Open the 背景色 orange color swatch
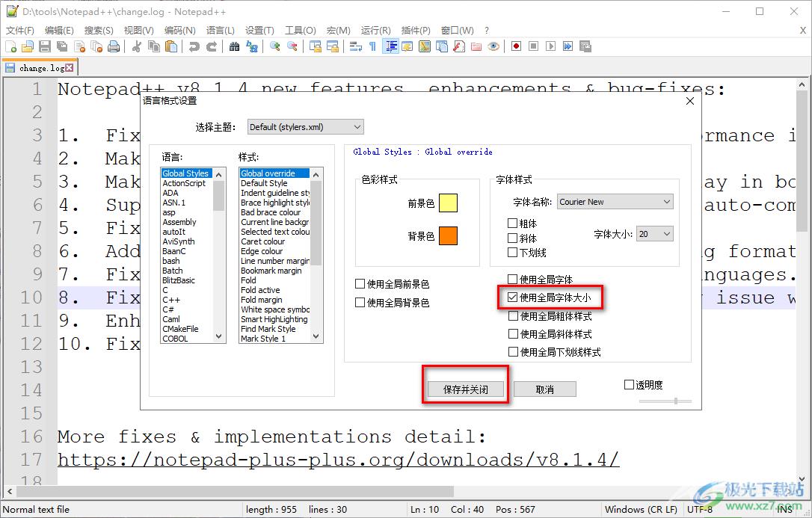This screenshot has width=812, height=518. [448, 235]
